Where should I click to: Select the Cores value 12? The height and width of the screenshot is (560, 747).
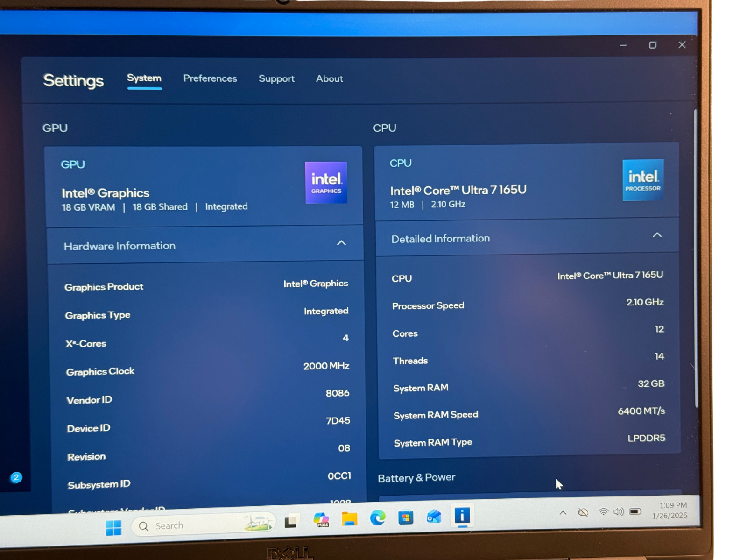pos(659,329)
